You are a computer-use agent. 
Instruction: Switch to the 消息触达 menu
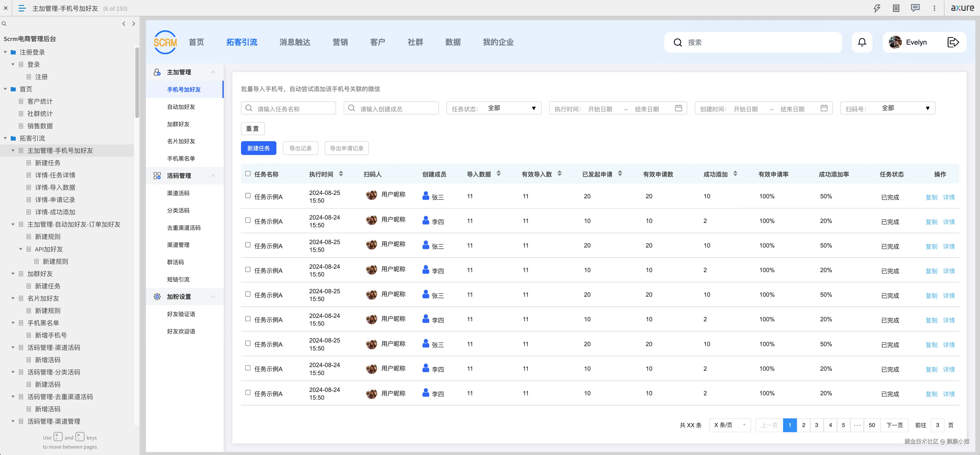click(295, 42)
